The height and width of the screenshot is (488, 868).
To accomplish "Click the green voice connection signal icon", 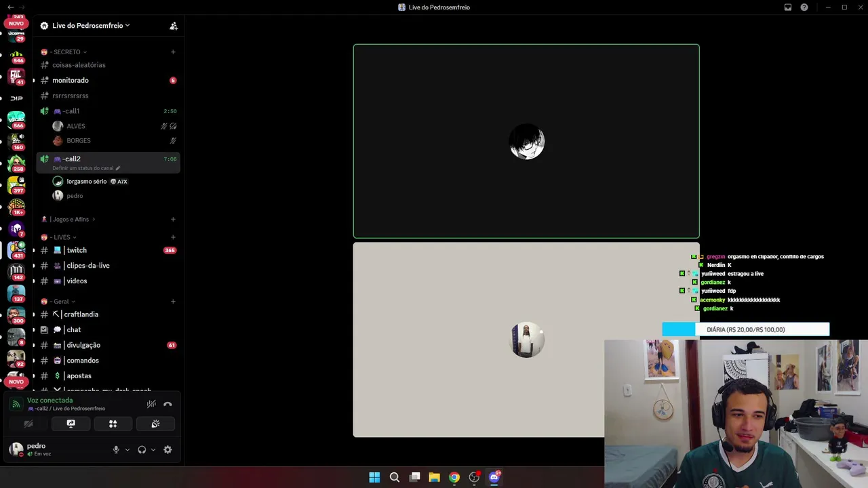I will pos(16,404).
